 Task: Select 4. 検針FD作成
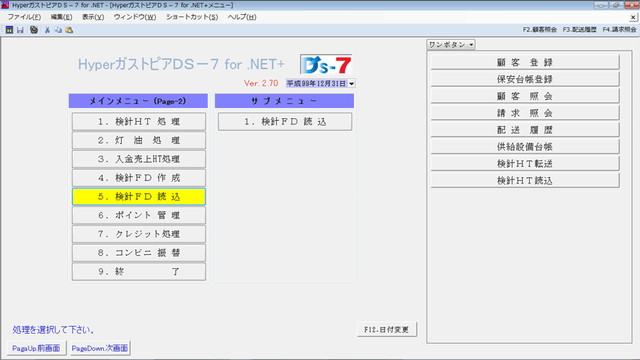(x=139, y=178)
